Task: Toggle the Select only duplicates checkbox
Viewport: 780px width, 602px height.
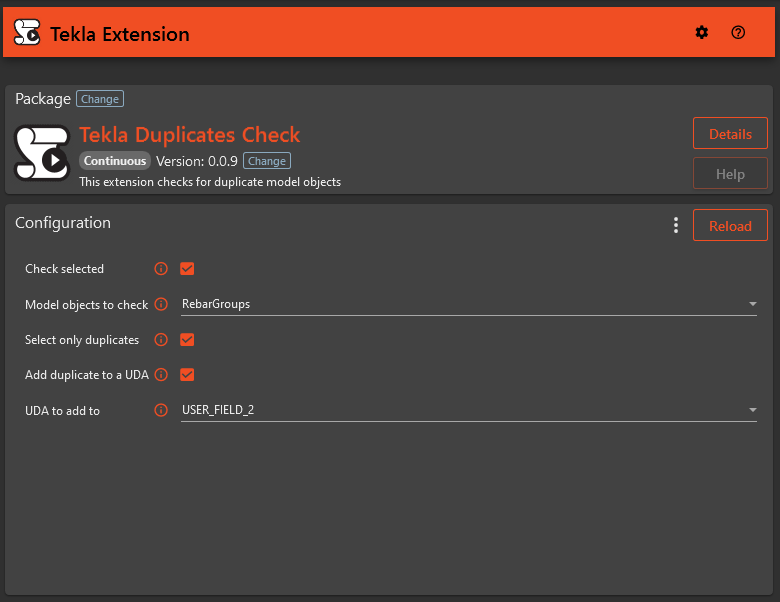Action: tap(187, 340)
